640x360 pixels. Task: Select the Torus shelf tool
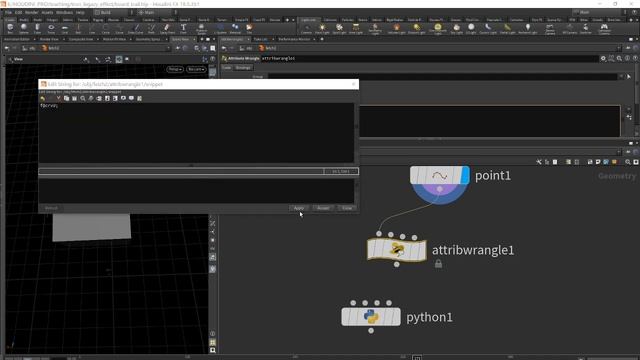coord(51,29)
